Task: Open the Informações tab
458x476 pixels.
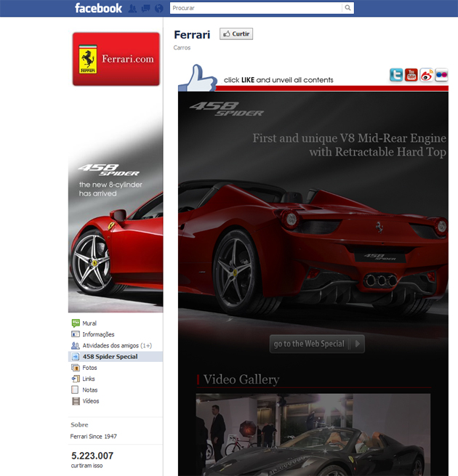Action: 98,334
